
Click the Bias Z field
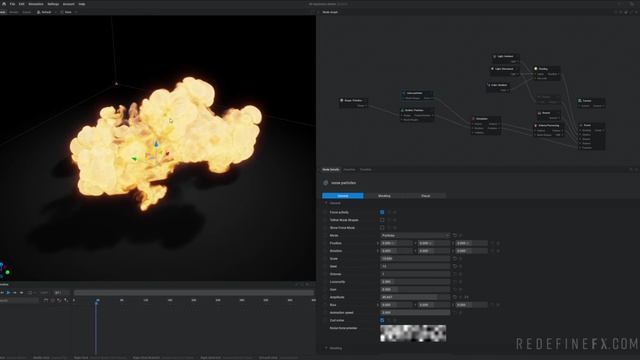coord(472,305)
